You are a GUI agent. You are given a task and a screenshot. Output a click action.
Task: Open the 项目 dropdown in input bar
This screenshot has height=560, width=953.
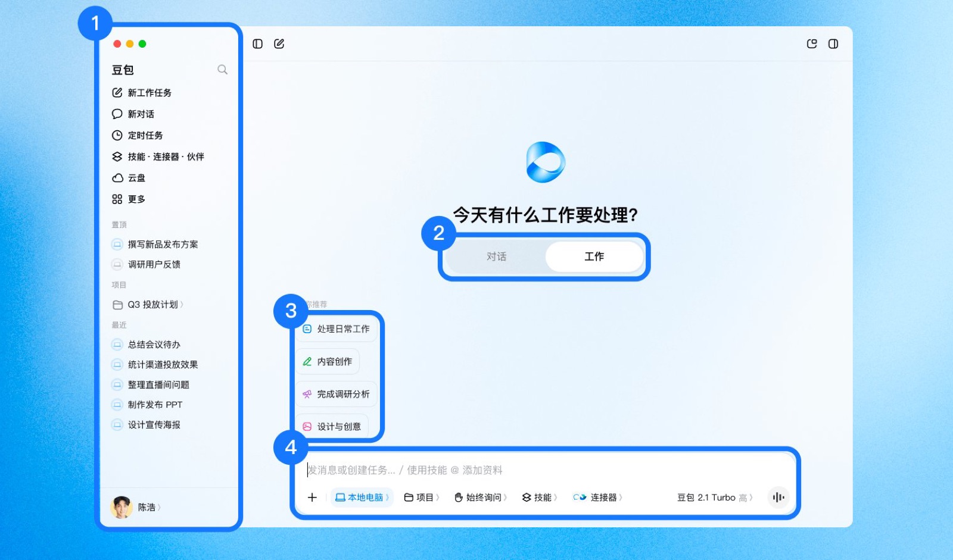(x=422, y=498)
